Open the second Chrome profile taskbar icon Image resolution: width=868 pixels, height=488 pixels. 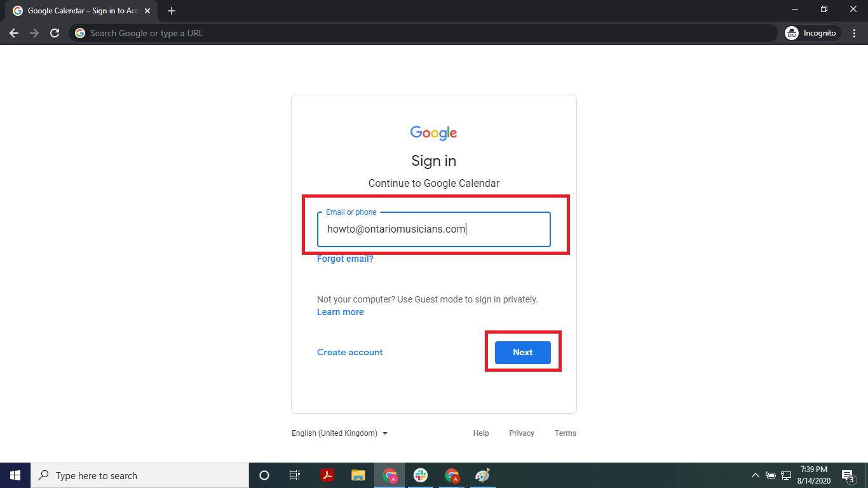pyautogui.click(x=452, y=475)
